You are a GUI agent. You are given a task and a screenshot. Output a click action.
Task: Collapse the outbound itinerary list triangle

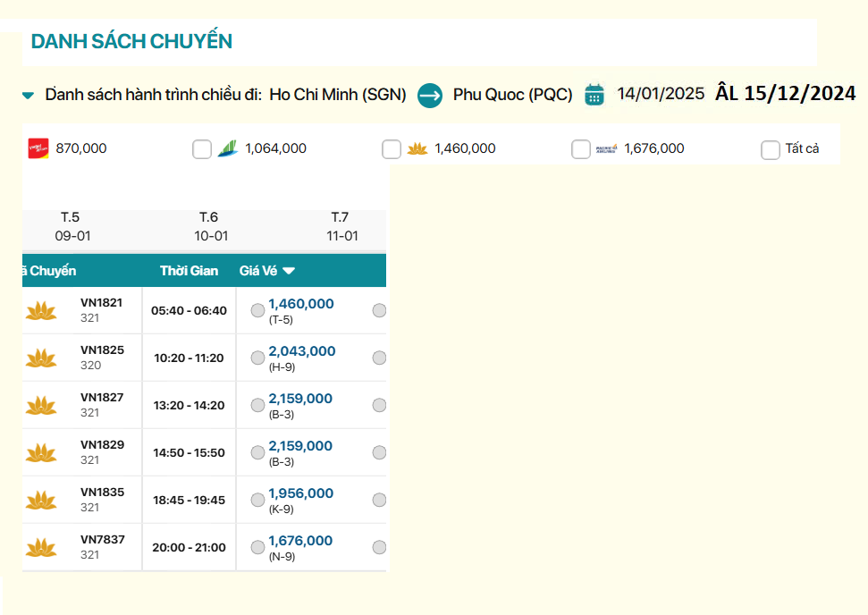point(29,95)
